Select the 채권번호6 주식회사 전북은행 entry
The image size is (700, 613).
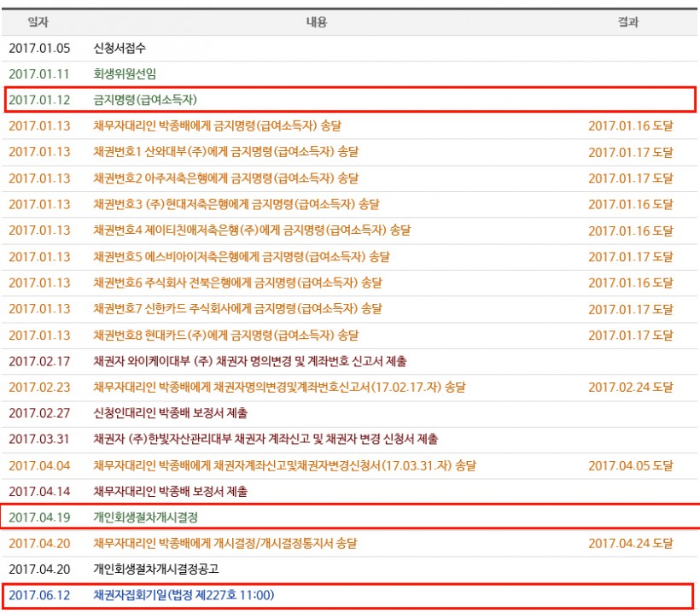(x=237, y=283)
